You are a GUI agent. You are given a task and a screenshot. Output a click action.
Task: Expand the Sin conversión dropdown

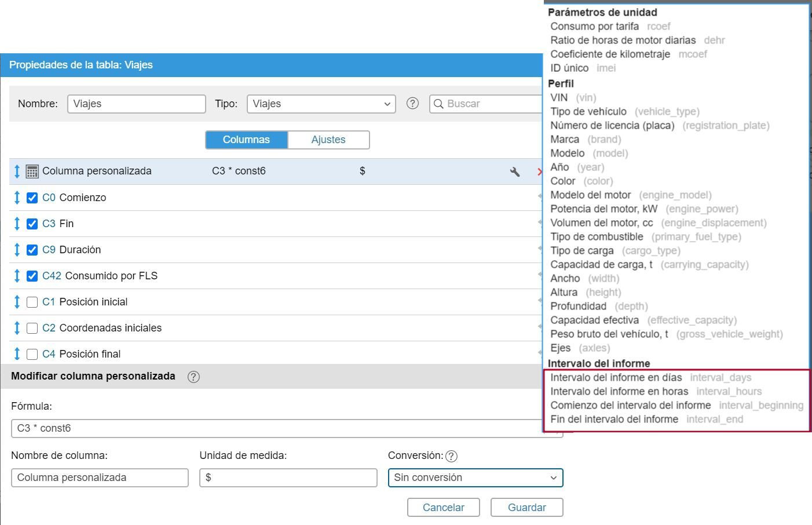[475, 477]
